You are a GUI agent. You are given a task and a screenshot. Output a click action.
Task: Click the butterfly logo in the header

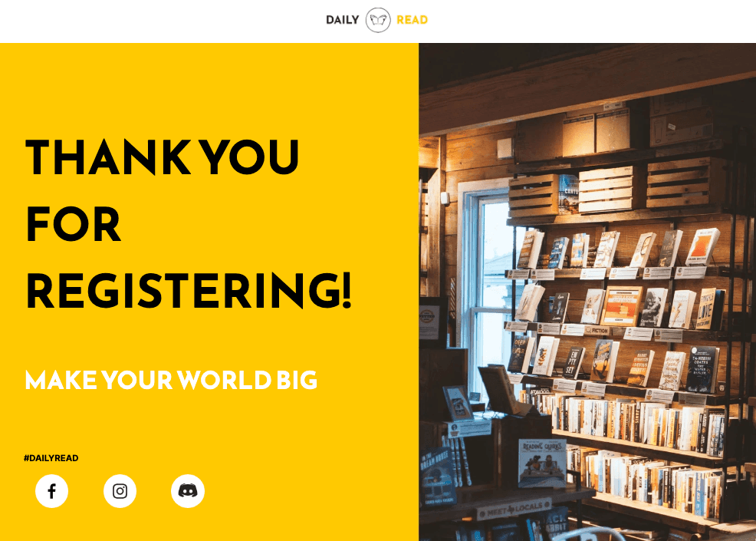tap(378, 20)
